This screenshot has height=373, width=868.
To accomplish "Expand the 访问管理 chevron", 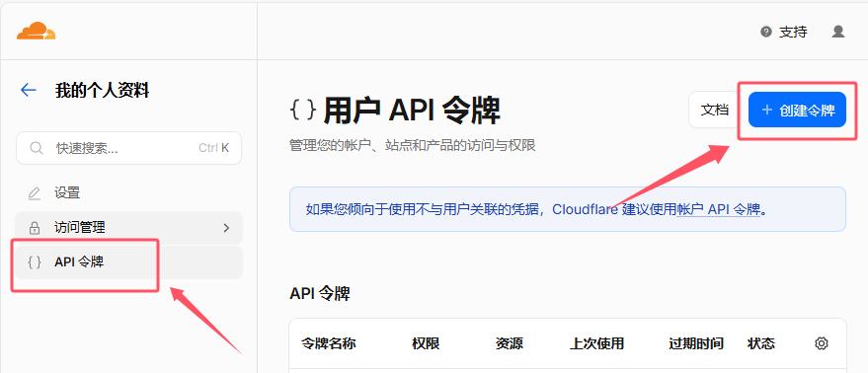I will pyautogui.click(x=226, y=228).
